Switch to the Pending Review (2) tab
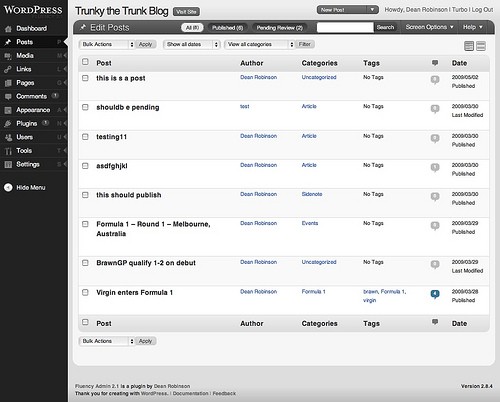 point(279,28)
